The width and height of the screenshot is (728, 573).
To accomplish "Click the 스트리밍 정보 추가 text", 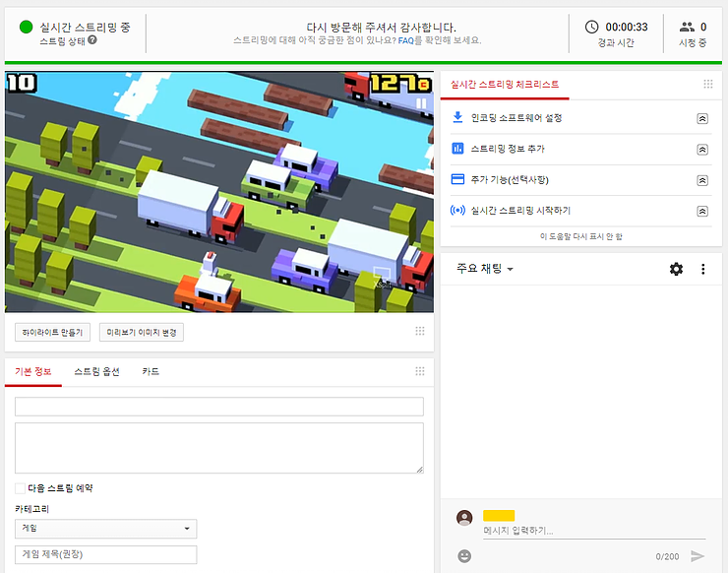I will click(508, 149).
